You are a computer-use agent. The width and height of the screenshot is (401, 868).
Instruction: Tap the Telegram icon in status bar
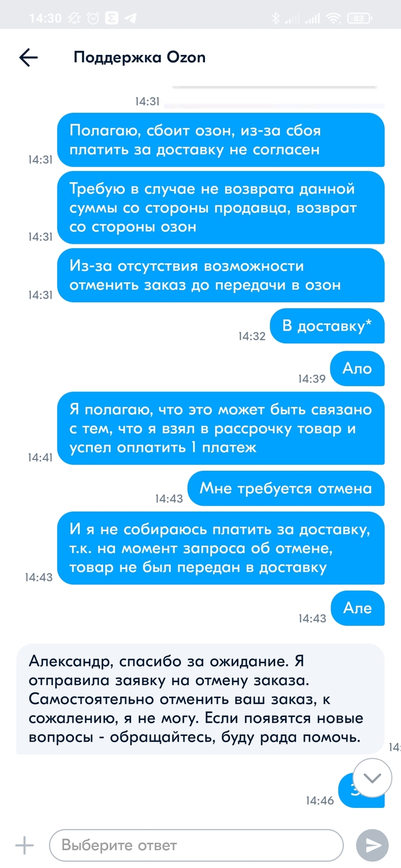pos(131,18)
